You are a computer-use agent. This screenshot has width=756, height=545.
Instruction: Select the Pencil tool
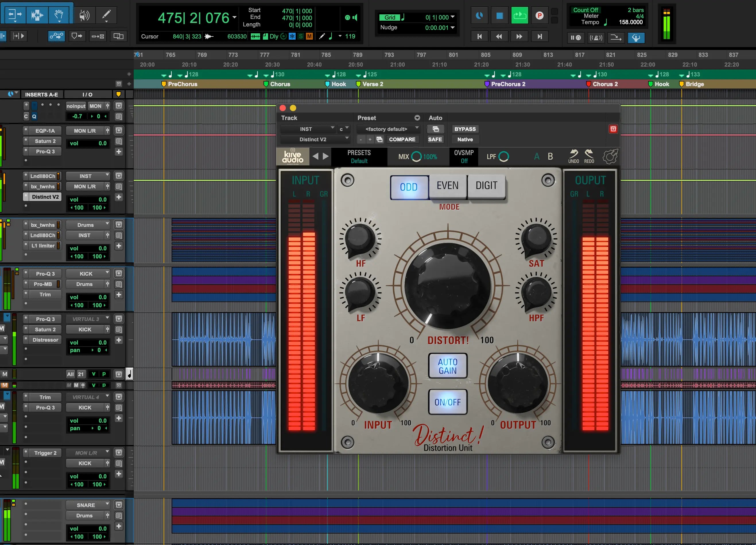pos(106,15)
